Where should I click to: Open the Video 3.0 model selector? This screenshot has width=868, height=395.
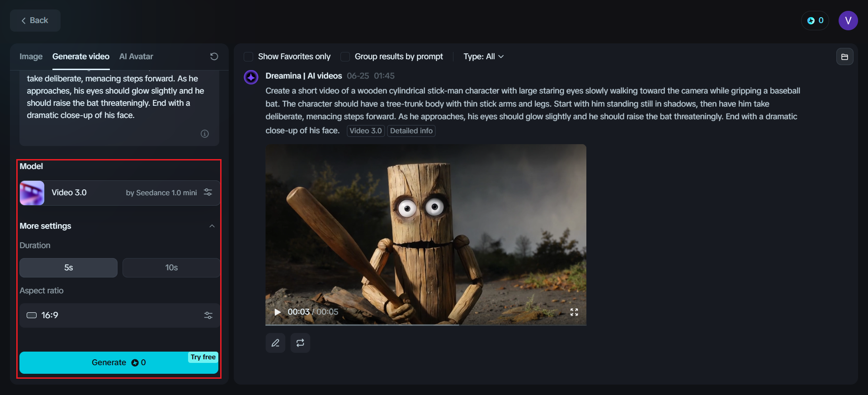119,193
